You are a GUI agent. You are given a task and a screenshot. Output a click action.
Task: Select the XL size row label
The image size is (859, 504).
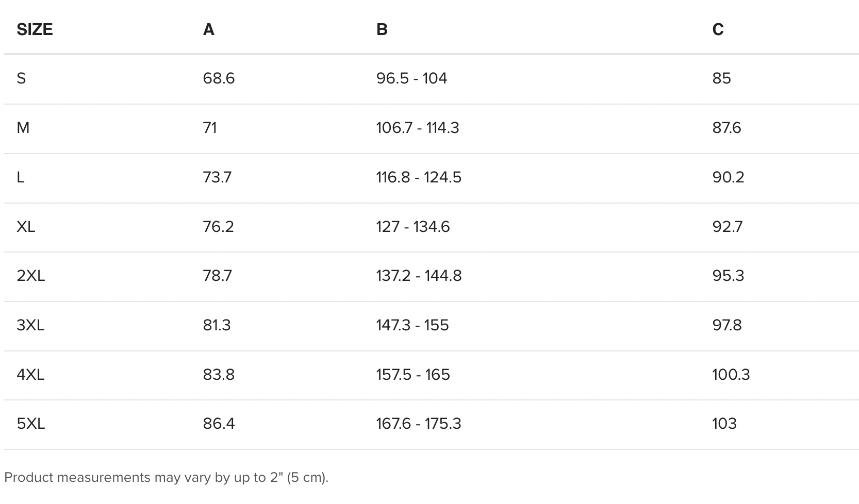26,227
